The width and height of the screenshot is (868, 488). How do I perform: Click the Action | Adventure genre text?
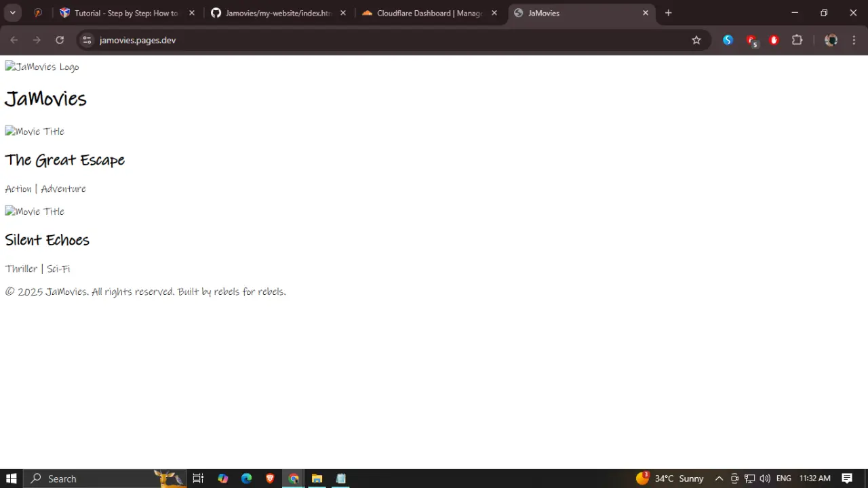point(45,188)
